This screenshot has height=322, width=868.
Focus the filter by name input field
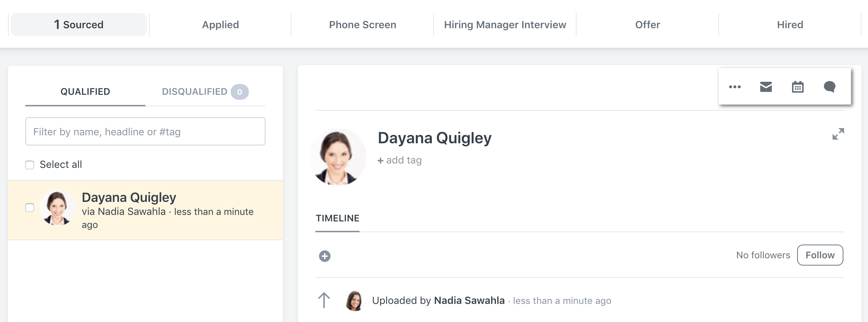tap(145, 131)
